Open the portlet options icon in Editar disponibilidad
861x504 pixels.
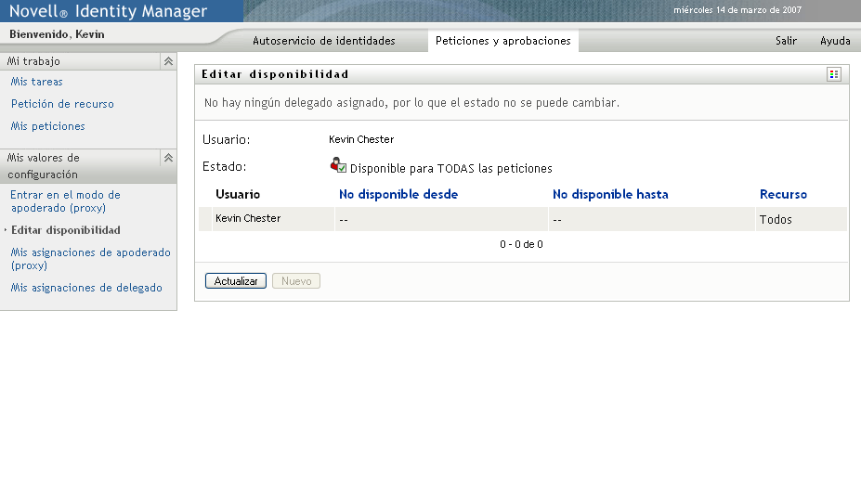click(833, 74)
